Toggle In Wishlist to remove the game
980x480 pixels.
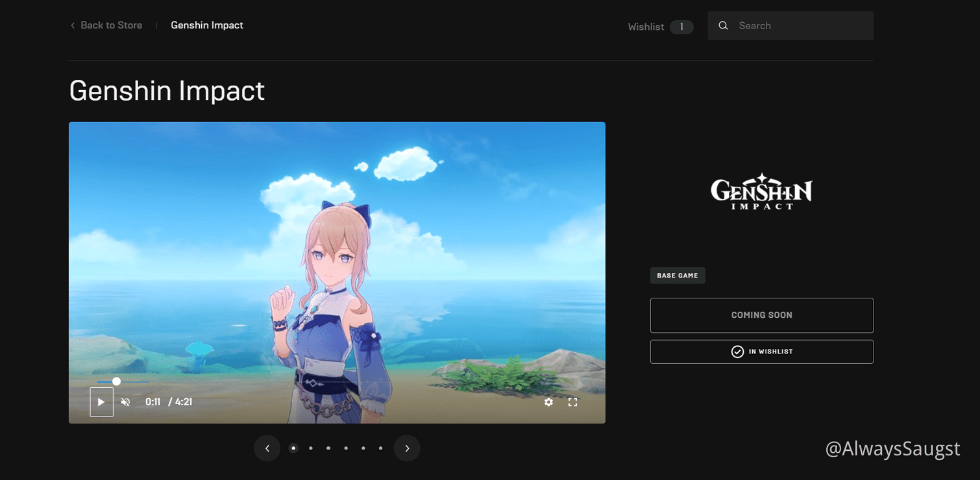(x=761, y=352)
